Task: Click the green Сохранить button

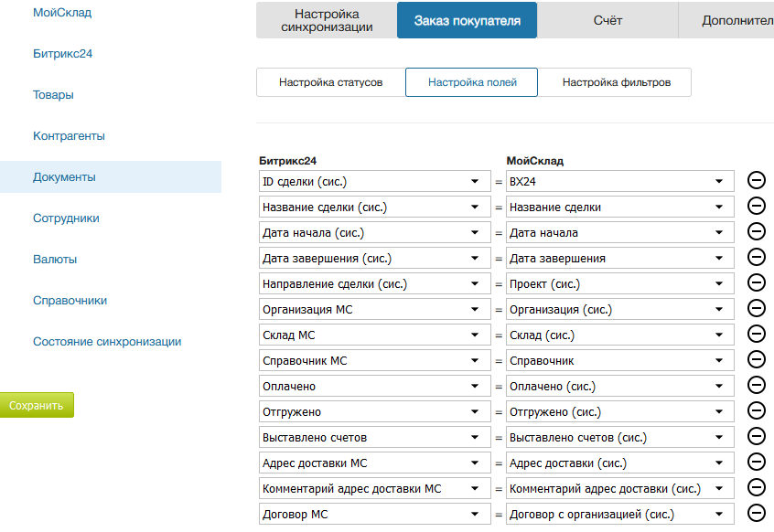Action: coord(37,405)
